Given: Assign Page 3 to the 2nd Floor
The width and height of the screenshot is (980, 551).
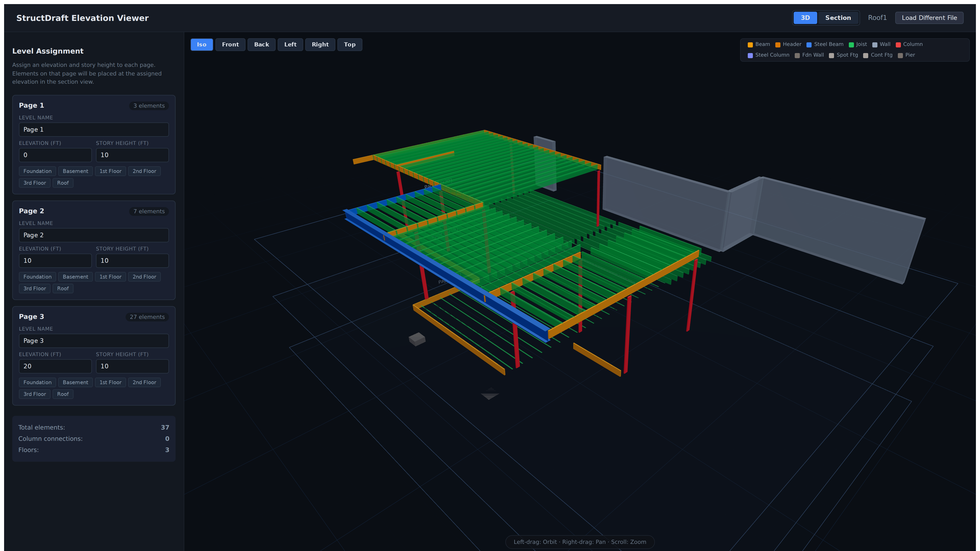Looking at the screenshot, I should [144, 382].
